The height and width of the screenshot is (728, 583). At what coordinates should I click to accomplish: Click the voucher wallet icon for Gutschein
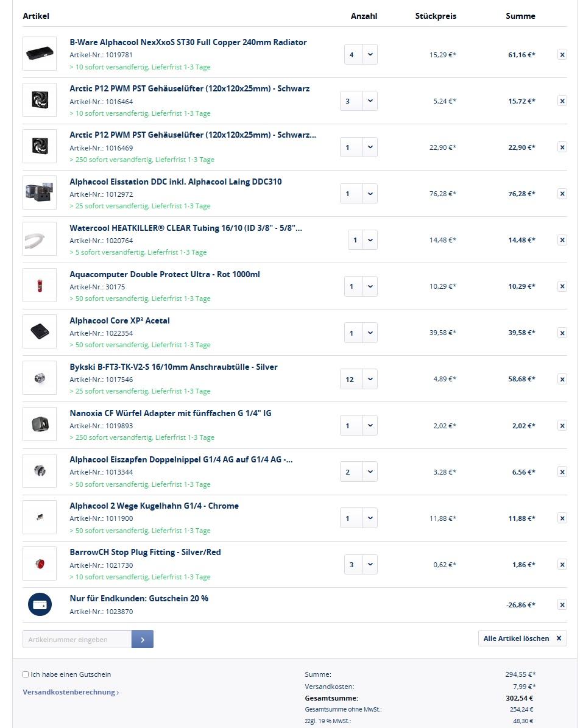point(40,604)
